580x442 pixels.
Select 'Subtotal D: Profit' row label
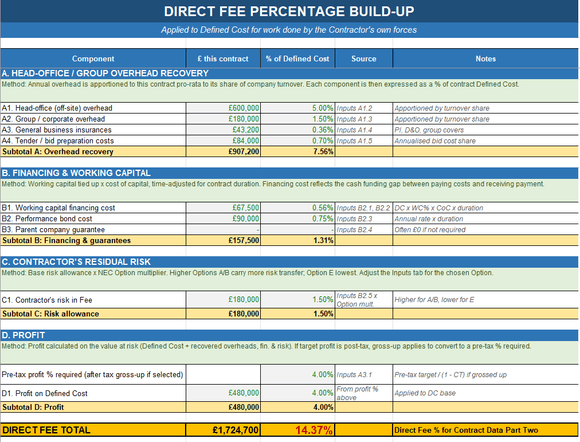pyautogui.click(x=93, y=407)
